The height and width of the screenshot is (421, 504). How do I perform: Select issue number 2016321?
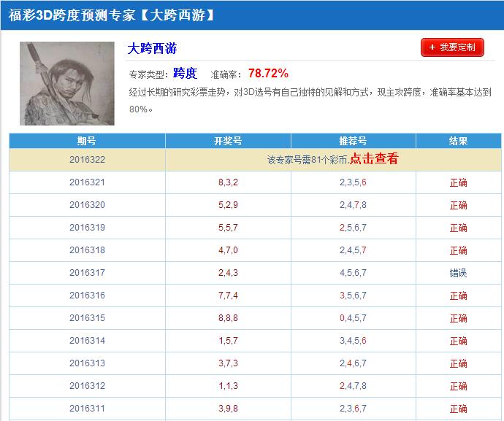tap(87, 182)
